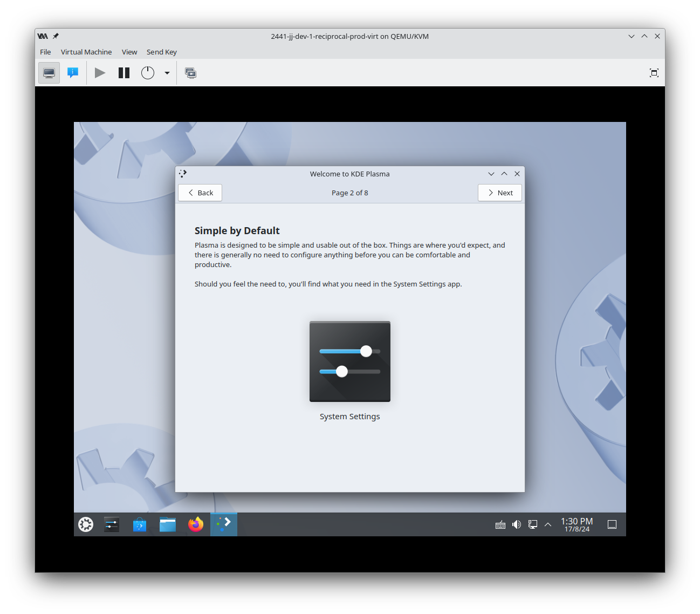Open the Send Key menu
This screenshot has height=614, width=700.
162,52
